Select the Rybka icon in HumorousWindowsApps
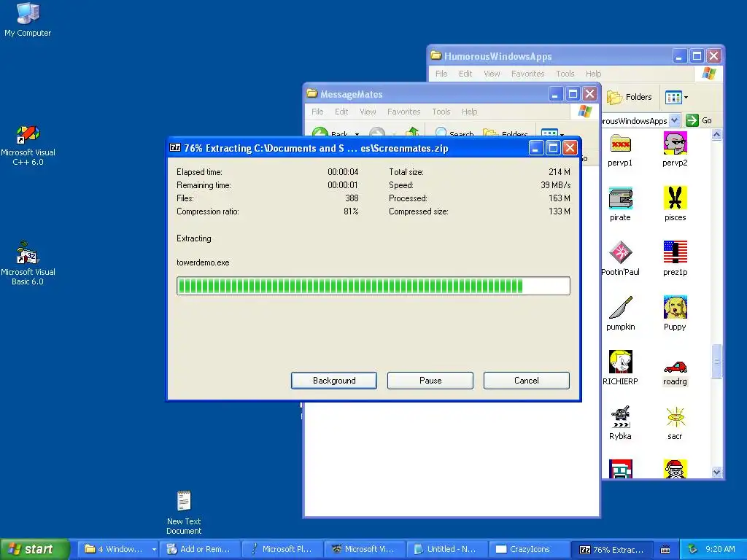The height and width of the screenshot is (560, 747). tap(620, 423)
